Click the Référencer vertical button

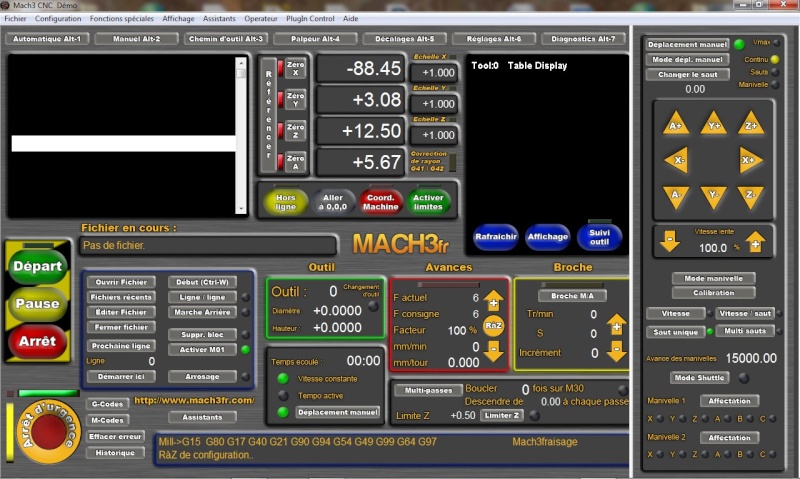(x=268, y=115)
